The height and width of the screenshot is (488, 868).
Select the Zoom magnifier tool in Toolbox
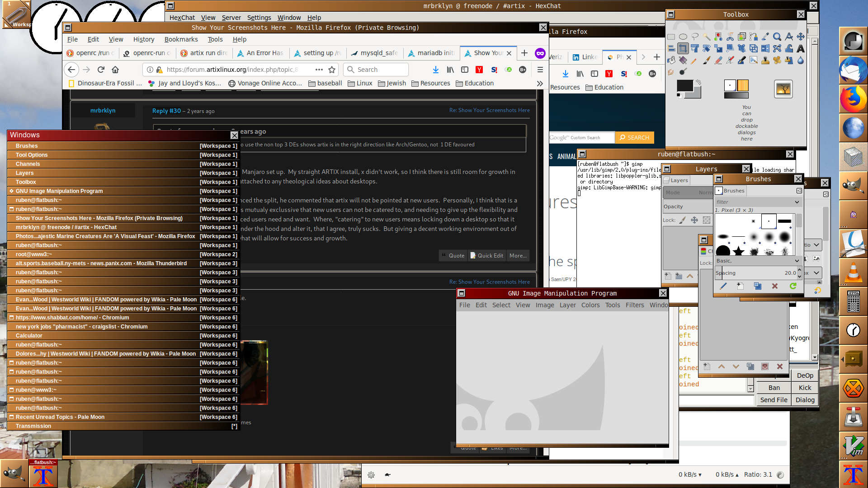click(x=777, y=37)
